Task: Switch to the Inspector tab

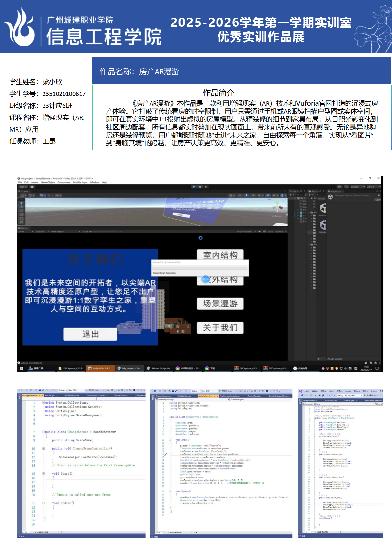Action: (x=335, y=191)
